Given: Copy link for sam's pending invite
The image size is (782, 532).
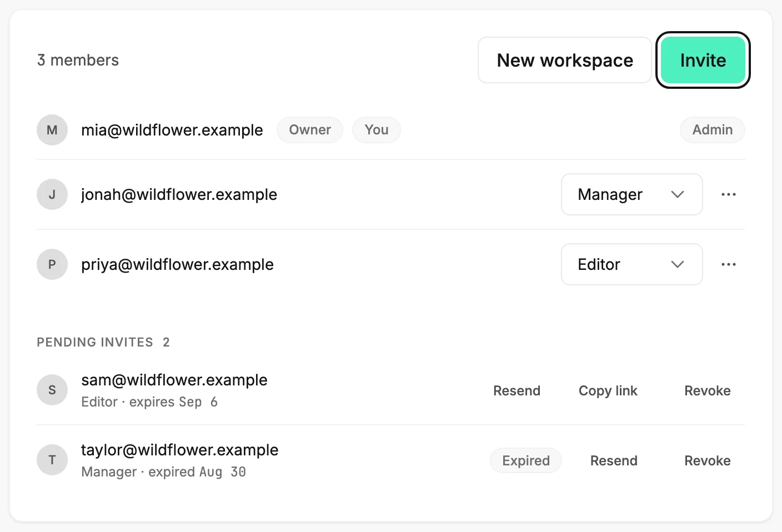Looking at the screenshot, I should click(x=608, y=390).
